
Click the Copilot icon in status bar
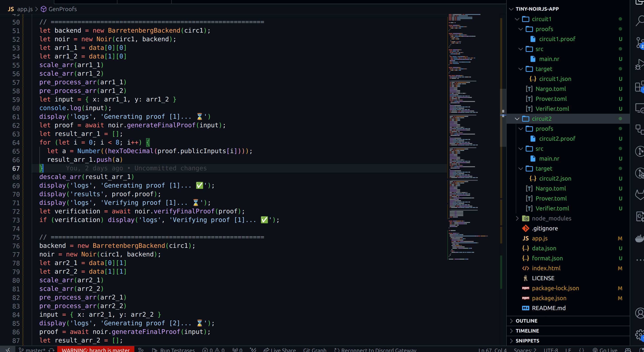(628, 350)
